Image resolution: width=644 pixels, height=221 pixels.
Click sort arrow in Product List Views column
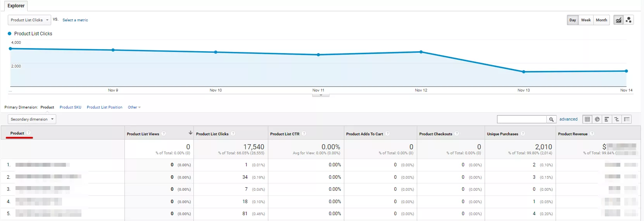click(190, 133)
